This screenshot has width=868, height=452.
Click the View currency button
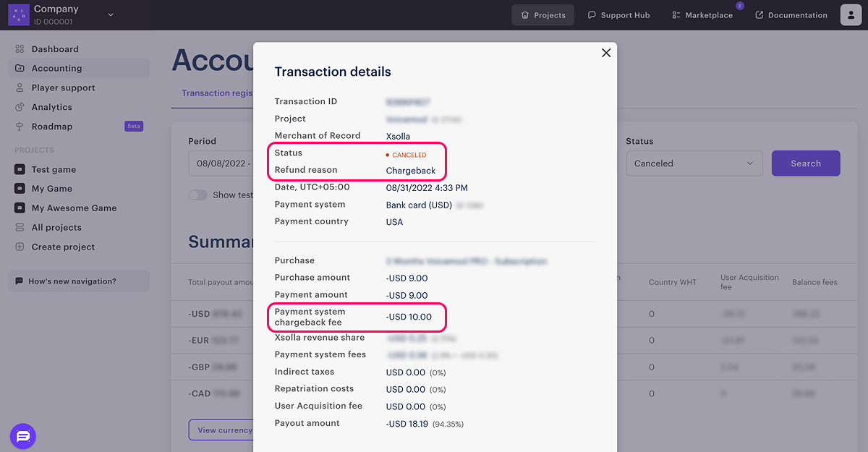(x=221, y=430)
